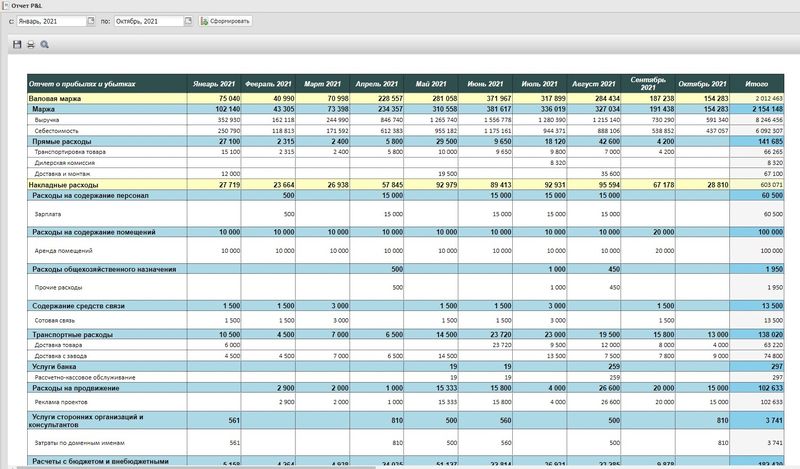Click the Май 2021 column header

click(x=431, y=84)
